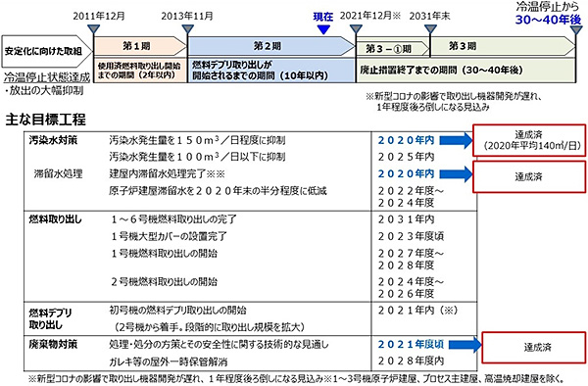Click the 2023年度頃 deadline
This screenshot has height=386, width=588.
coord(411,236)
